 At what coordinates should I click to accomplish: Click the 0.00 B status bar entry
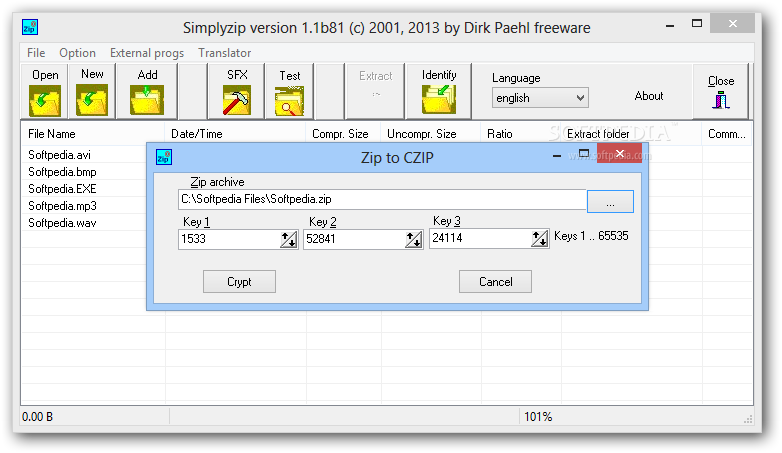37,417
